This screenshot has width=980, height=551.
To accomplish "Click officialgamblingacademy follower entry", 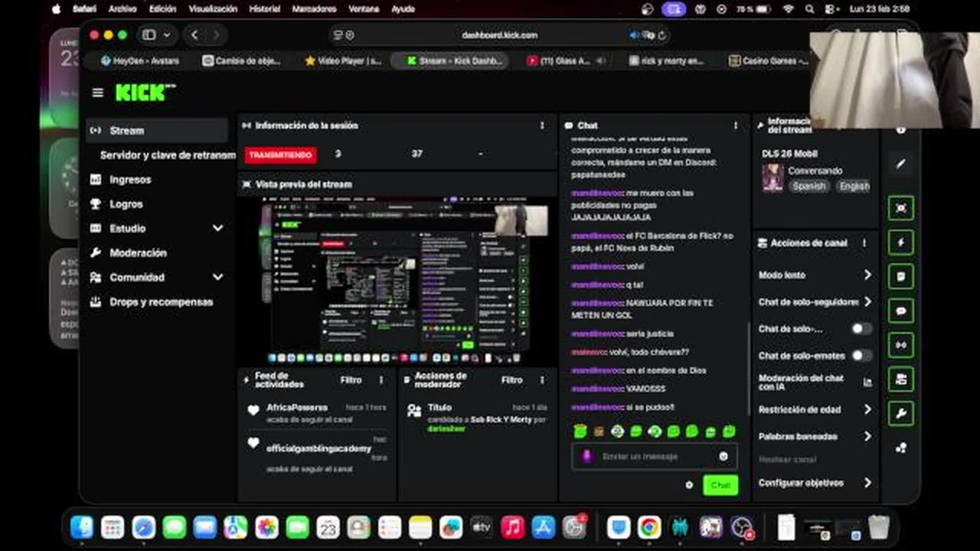I will pyautogui.click(x=317, y=453).
